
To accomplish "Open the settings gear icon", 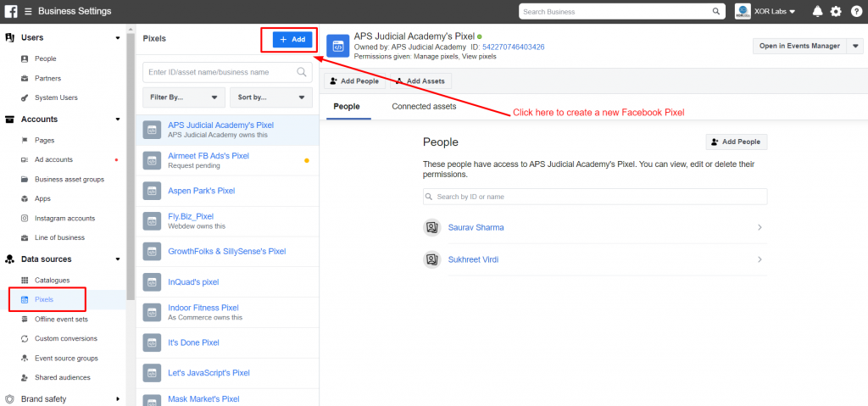I will click(836, 12).
